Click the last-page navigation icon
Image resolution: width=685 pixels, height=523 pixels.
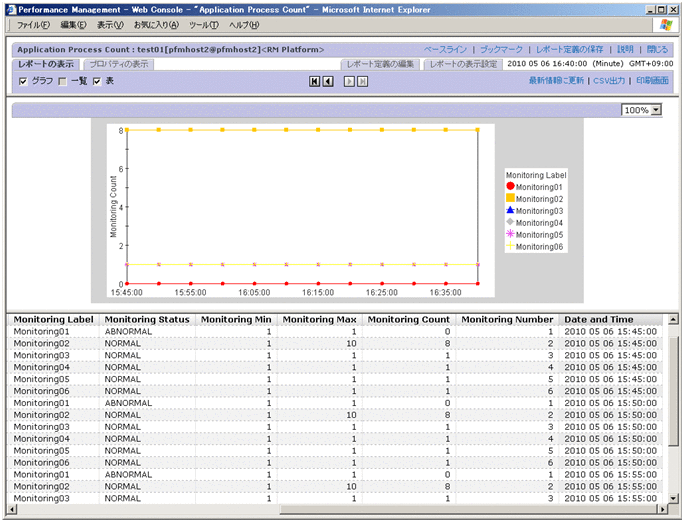click(x=363, y=81)
